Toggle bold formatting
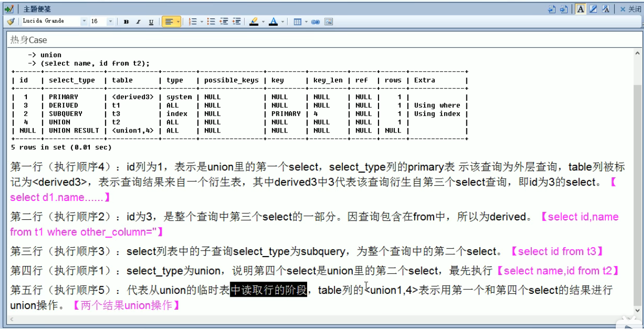 [127, 21]
